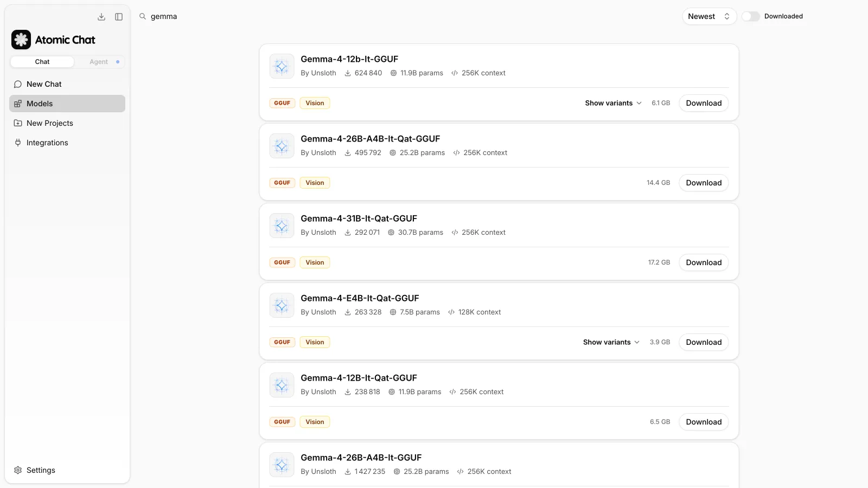Click Gemma-4-12B-It-Qat-GGUF model thumbnail icon
This screenshot has width=868, height=488.
282,385
